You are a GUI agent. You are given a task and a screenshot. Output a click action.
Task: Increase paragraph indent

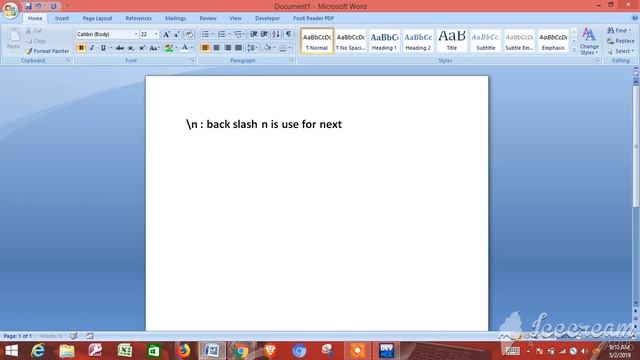(264, 34)
